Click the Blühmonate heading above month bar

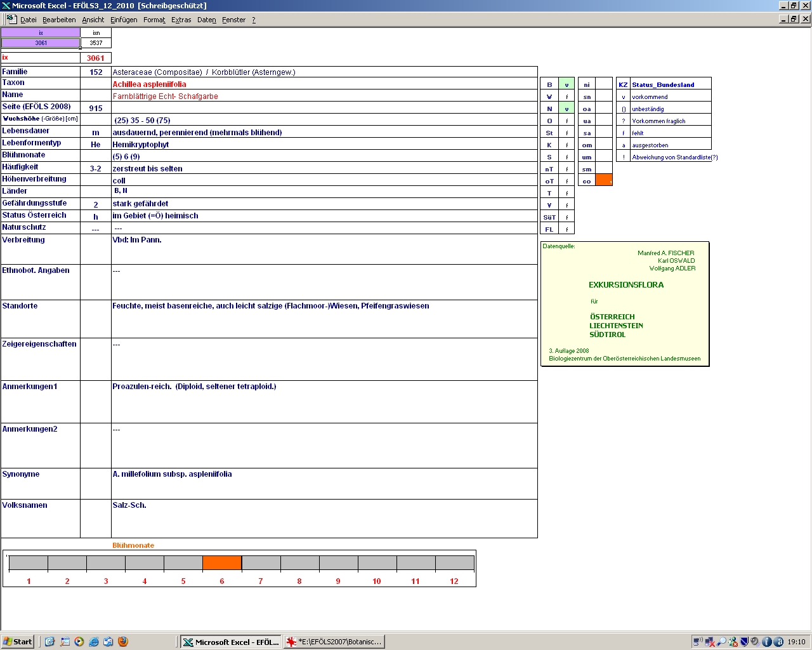click(133, 545)
